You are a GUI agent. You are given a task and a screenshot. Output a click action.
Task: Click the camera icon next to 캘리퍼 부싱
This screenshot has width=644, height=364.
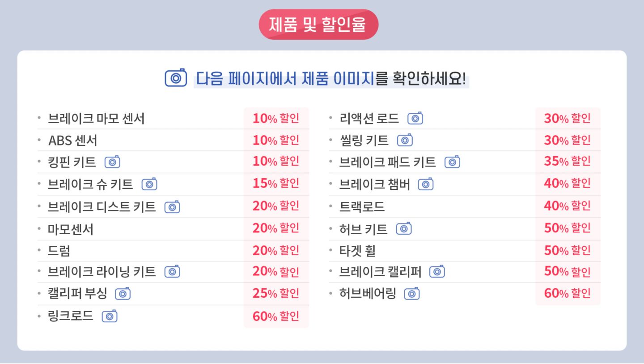[x=123, y=294]
